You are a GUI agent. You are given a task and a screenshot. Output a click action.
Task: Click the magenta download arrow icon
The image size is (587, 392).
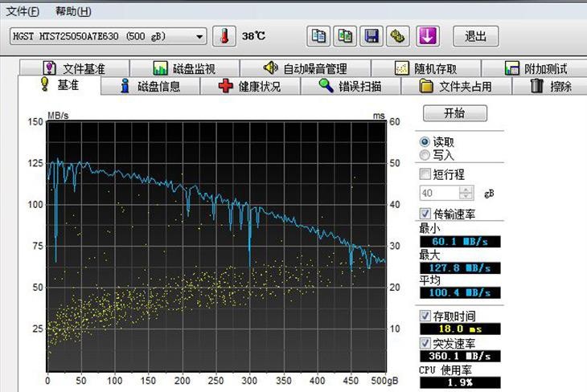pos(428,36)
